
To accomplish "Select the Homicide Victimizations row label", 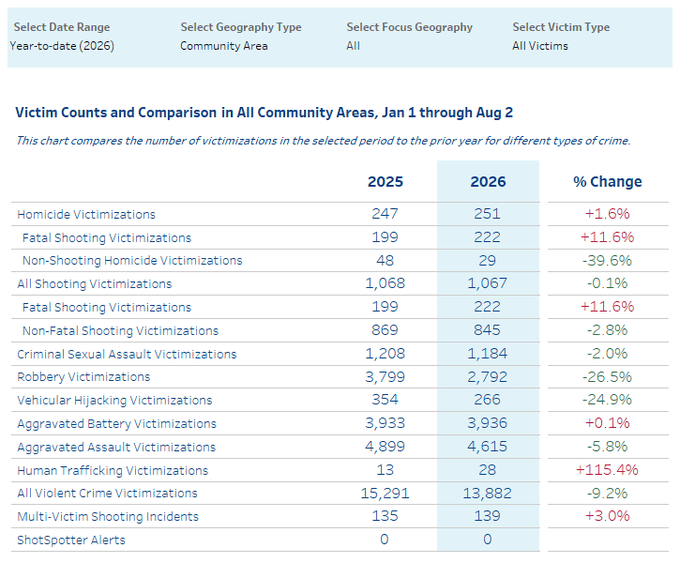I will (86, 214).
